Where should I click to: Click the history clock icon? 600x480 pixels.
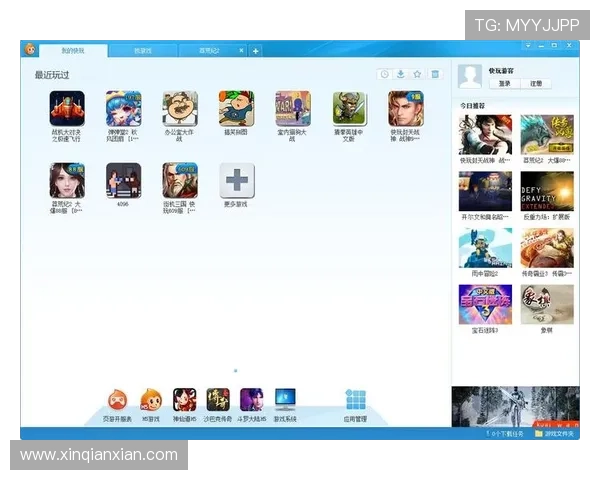click(384, 74)
